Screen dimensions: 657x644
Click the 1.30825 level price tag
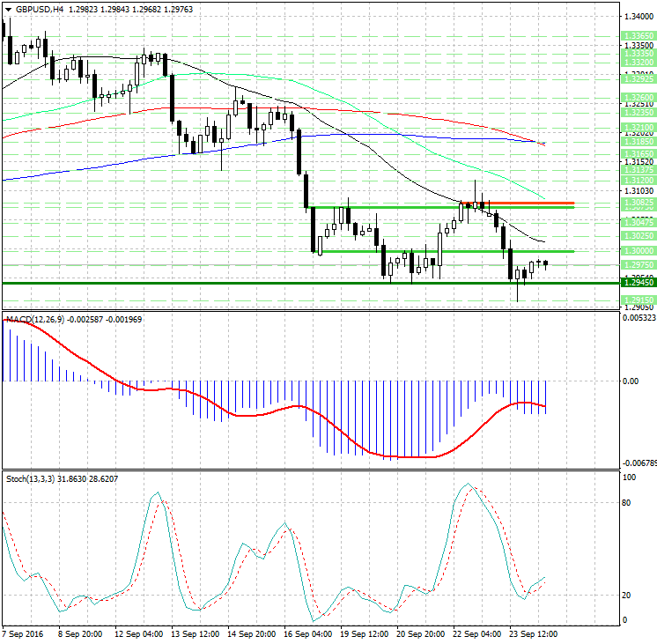[638, 203]
